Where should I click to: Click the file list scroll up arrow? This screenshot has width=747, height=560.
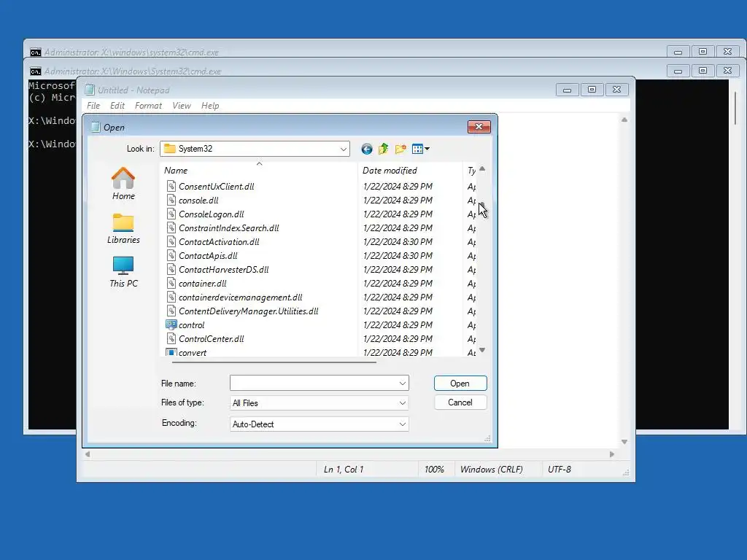click(482, 168)
